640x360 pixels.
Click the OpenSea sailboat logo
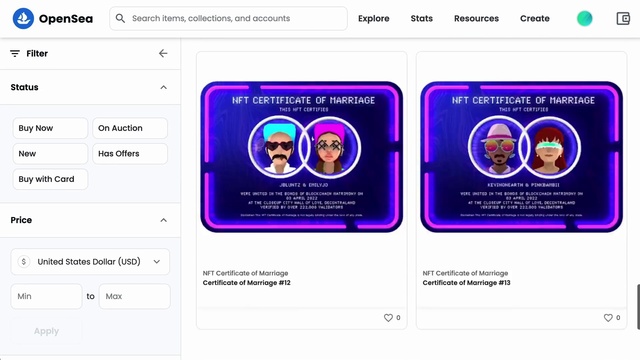(23, 18)
